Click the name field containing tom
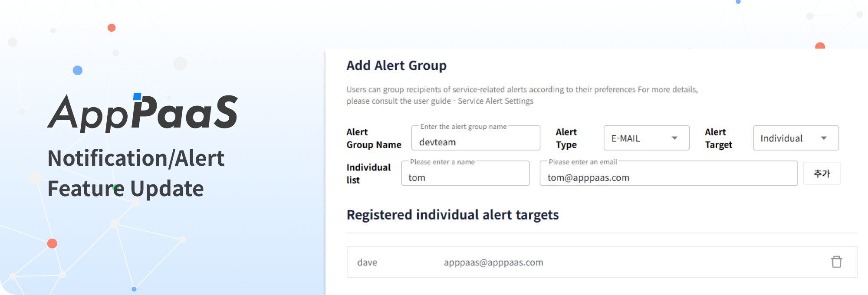The image size is (868, 295). click(x=465, y=174)
